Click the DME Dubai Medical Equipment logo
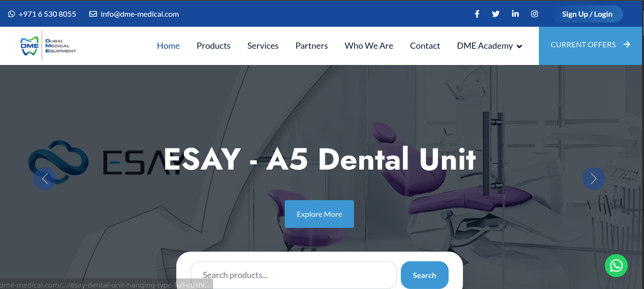Screen dimensions: 644x289 [48, 46]
